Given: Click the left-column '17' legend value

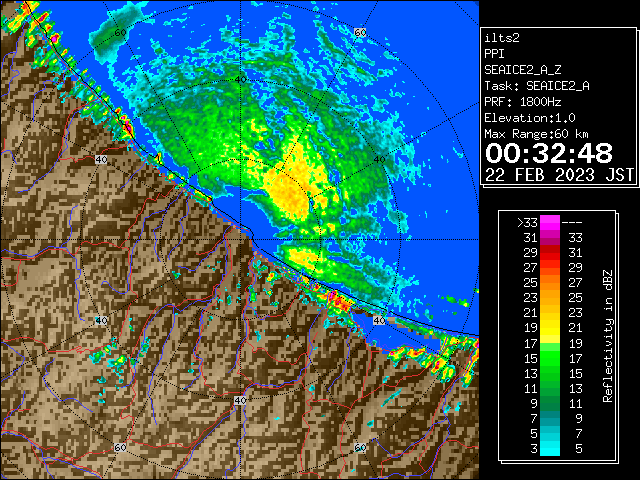Looking at the screenshot, I should [x=531, y=343].
